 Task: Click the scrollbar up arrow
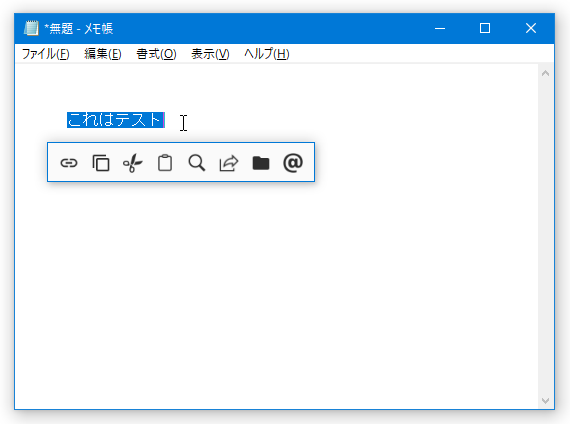coord(545,73)
